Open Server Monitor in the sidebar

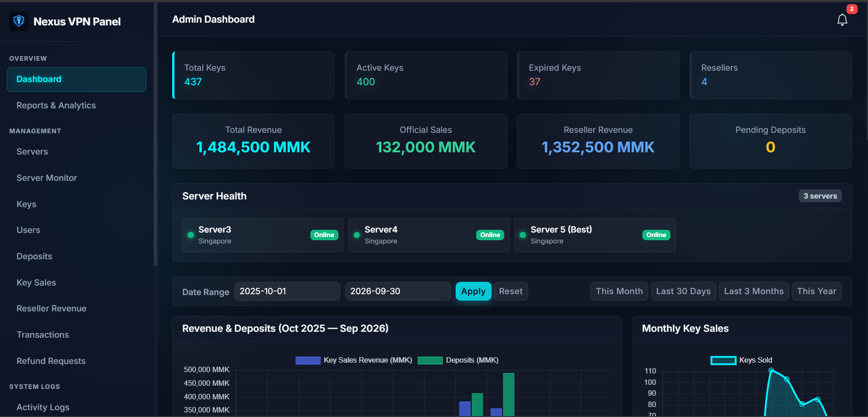[x=47, y=178]
